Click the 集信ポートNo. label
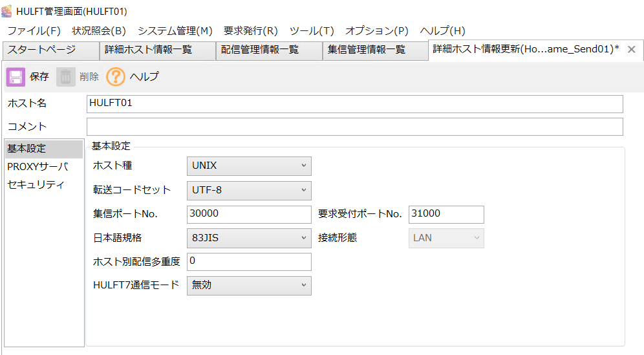 point(125,214)
